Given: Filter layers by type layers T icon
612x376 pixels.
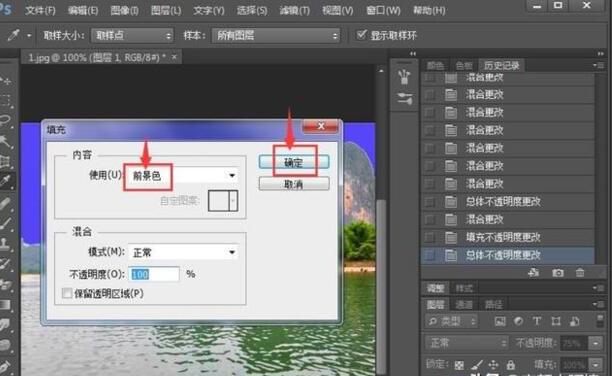Looking at the screenshot, I should coord(537,321).
